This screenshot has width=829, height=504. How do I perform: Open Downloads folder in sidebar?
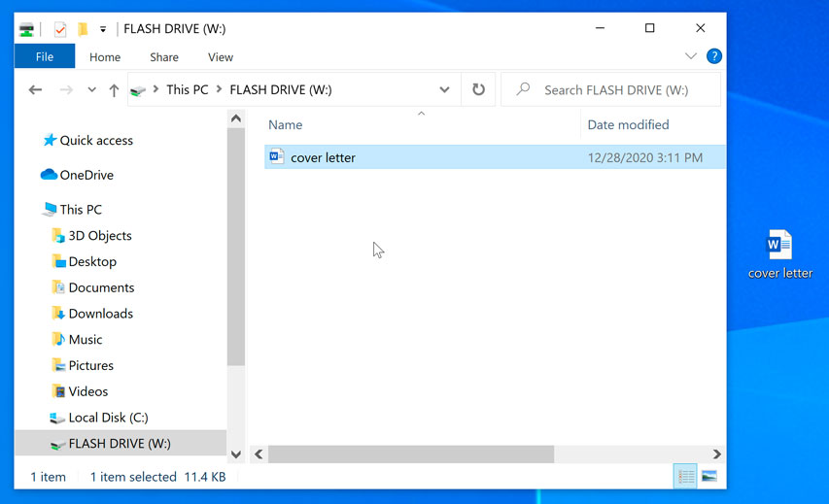(101, 314)
